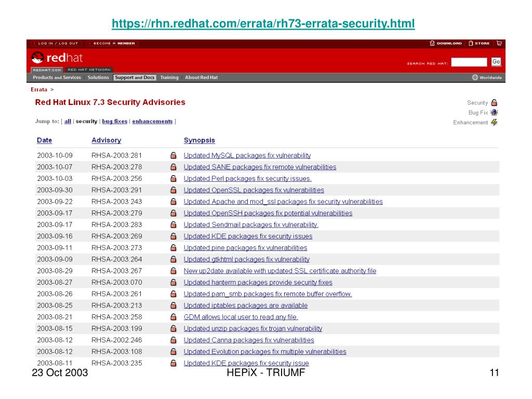The width and height of the screenshot is (532, 399).
Task: Open New up2date available advisory link
Action: pos(280,271)
